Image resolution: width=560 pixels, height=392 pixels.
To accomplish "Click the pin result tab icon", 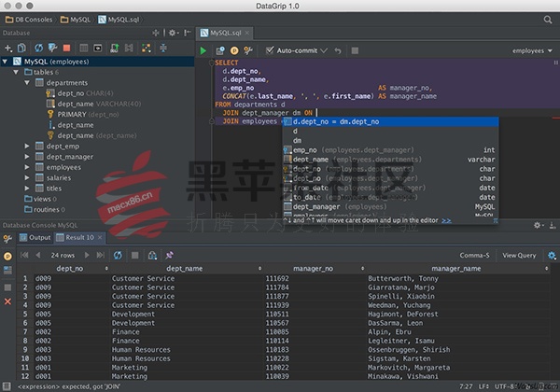I will (x=169, y=255).
